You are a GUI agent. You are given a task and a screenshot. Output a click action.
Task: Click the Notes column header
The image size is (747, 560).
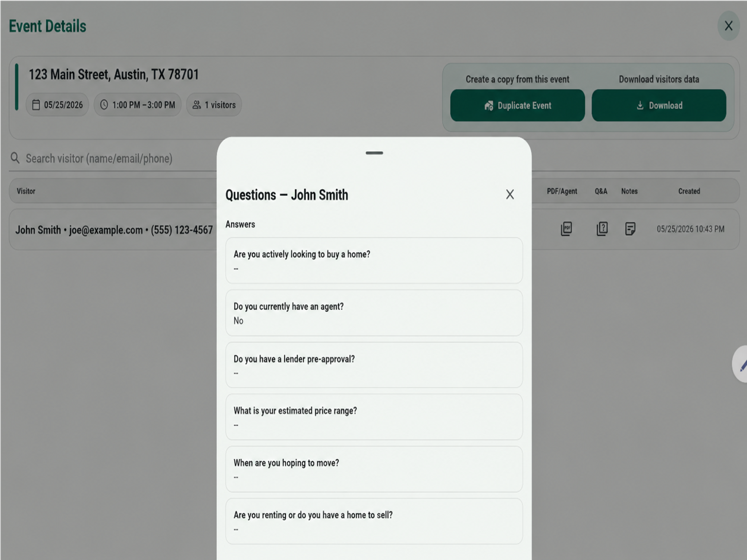(x=629, y=191)
